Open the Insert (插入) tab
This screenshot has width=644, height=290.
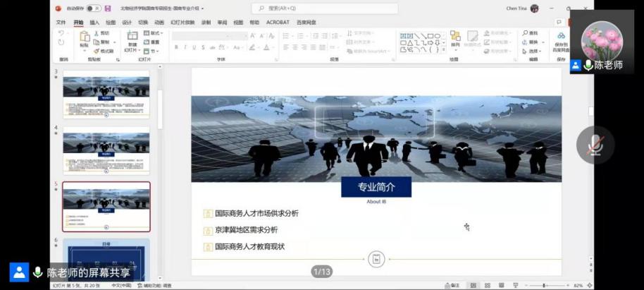pyautogui.click(x=94, y=23)
